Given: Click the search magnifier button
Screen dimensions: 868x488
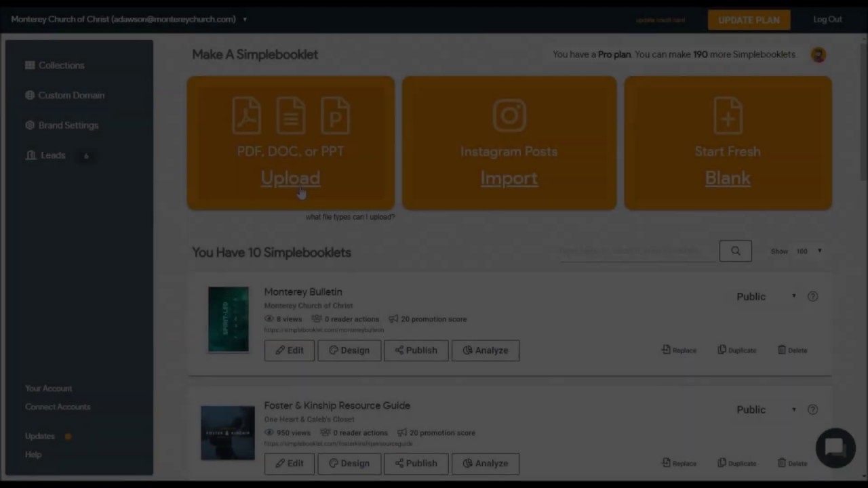Looking at the screenshot, I should click(x=735, y=251).
